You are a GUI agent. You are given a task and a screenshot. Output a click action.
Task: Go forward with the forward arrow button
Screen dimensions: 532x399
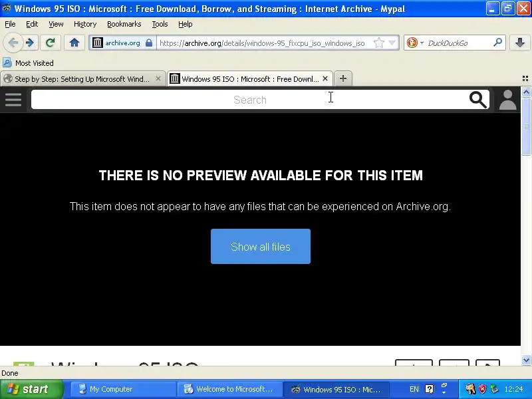pos(31,43)
